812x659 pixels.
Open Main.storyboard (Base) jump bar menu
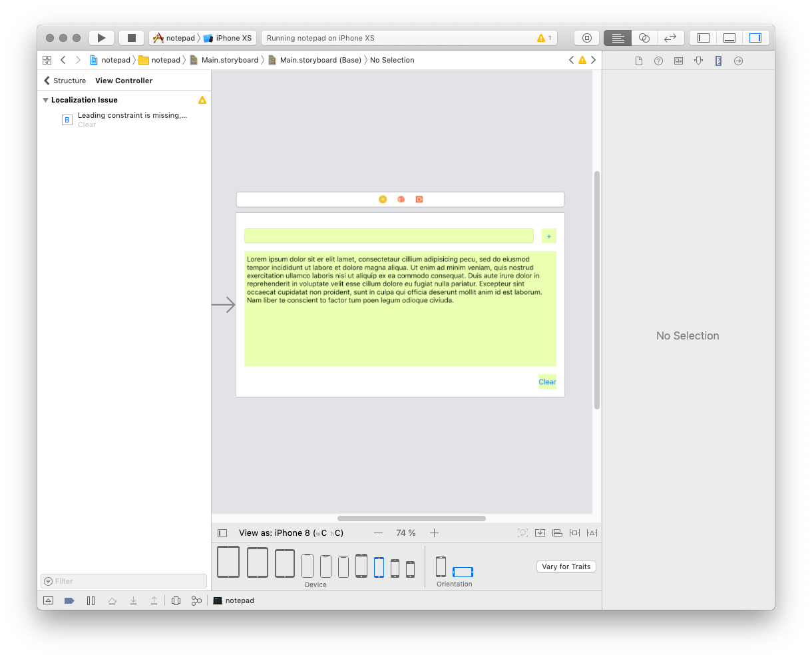point(319,60)
